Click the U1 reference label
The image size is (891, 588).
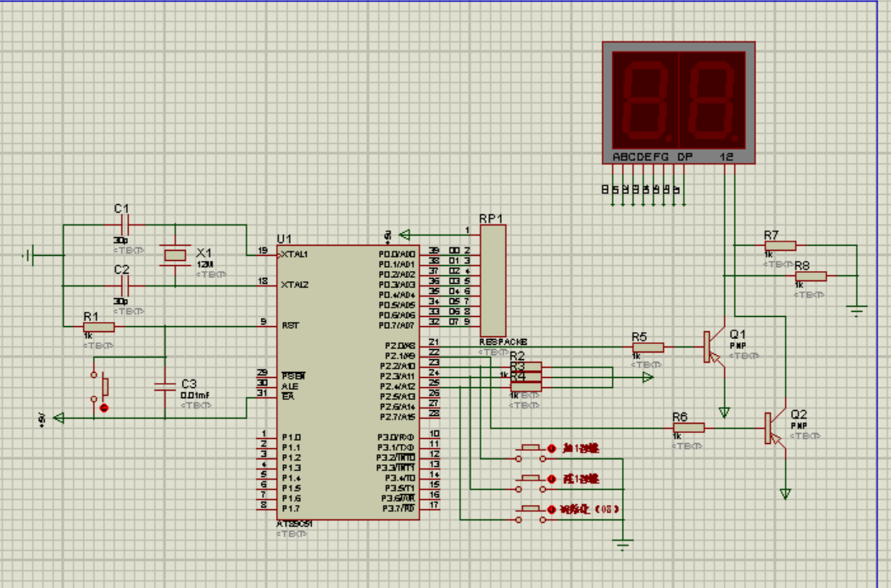[x=284, y=239]
